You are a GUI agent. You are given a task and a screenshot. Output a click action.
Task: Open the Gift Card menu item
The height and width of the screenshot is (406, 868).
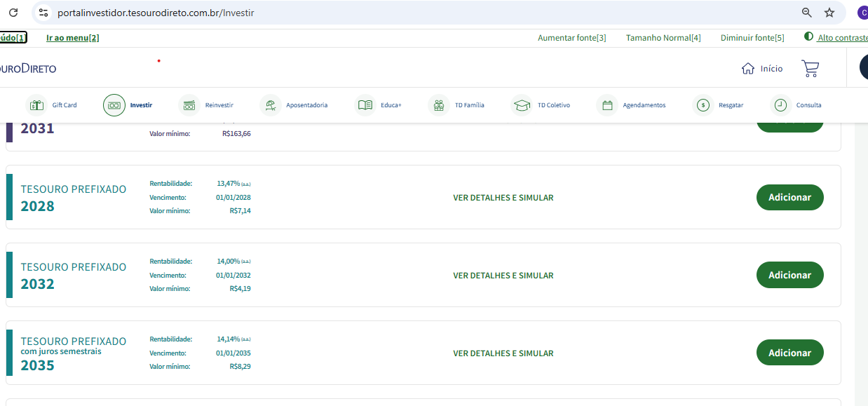tap(65, 105)
